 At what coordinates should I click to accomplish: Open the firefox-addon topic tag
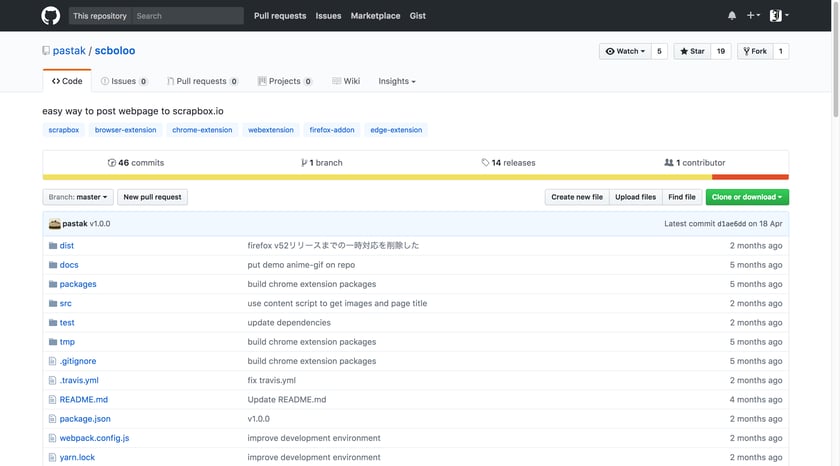(332, 130)
